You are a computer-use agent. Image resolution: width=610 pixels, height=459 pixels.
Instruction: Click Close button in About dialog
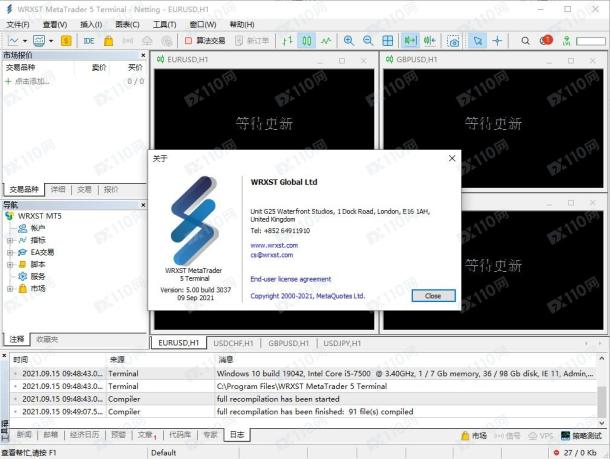tap(433, 296)
